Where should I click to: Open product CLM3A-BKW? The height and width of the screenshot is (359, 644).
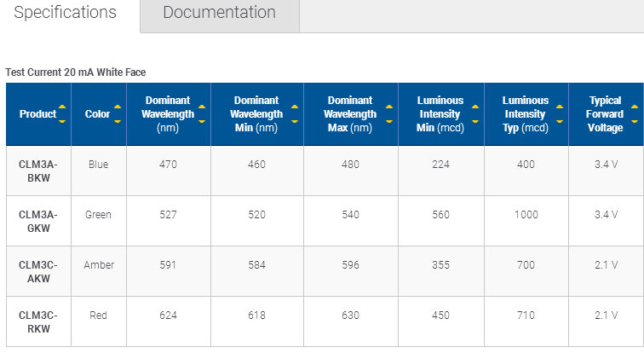38,171
